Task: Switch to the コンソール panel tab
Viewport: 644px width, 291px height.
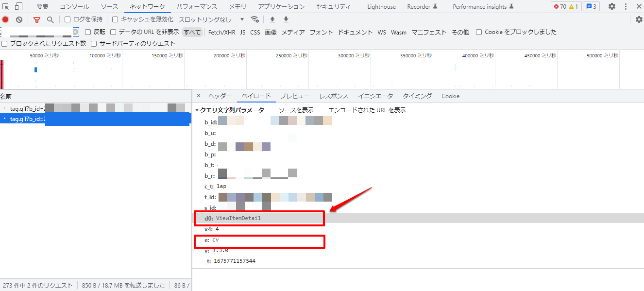Action: [x=74, y=7]
